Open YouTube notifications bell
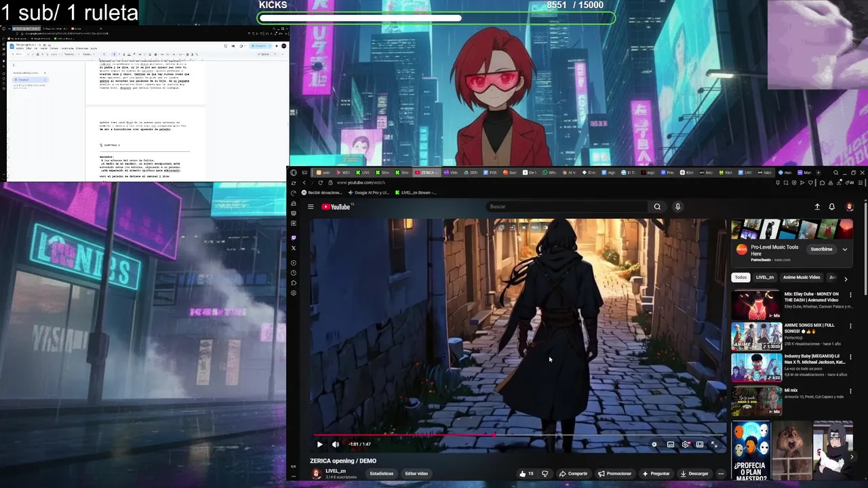The image size is (868, 488). click(x=832, y=207)
